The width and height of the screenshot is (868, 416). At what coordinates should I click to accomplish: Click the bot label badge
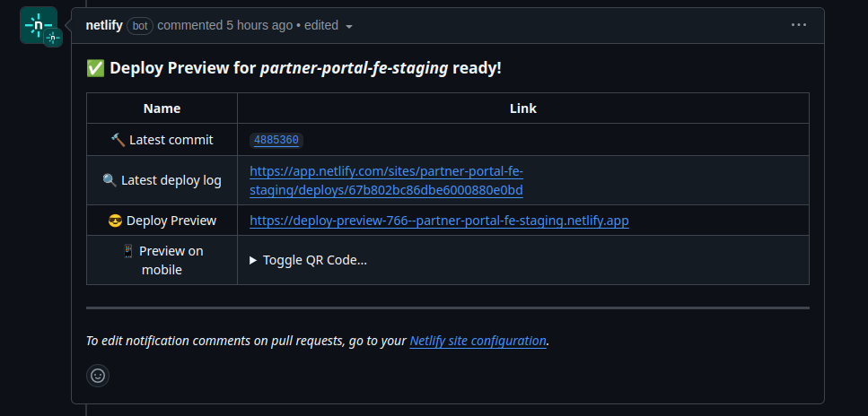(x=140, y=25)
